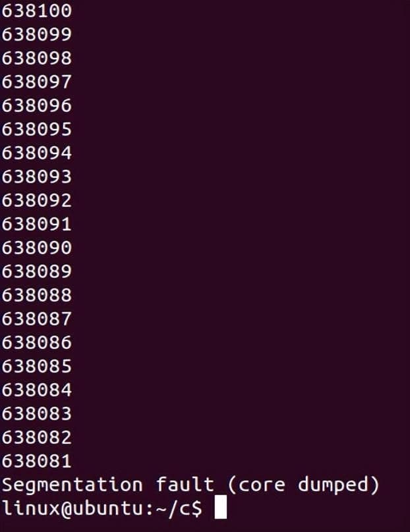The image size is (410, 532).
Task: Click the last printed number 638081
Action: pyautogui.click(x=37, y=461)
